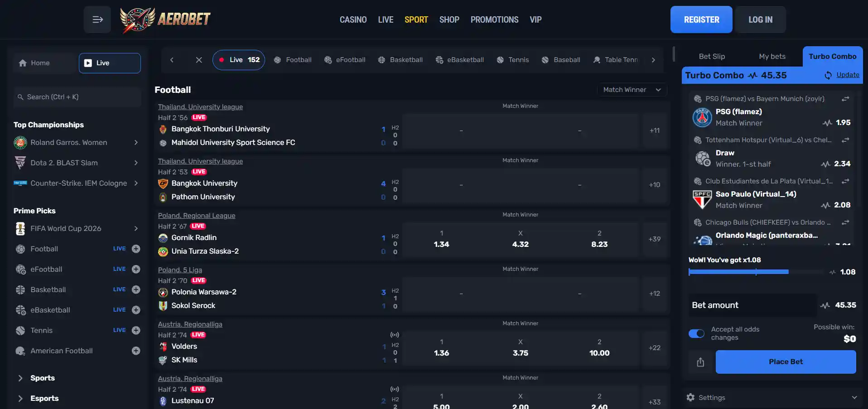Click the Update refresh icon in Turbo Combo
The height and width of the screenshot is (409, 868).
pos(828,75)
